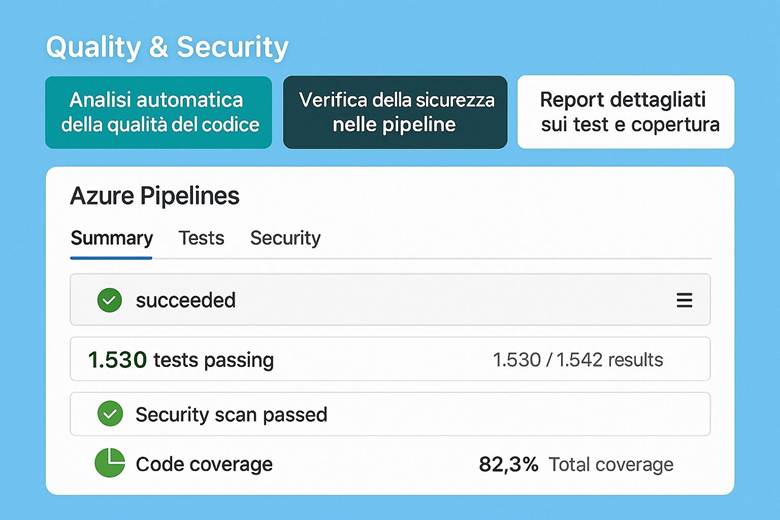Click the Security scan passed checkmark icon
780x520 pixels.
tap(109, 414)
